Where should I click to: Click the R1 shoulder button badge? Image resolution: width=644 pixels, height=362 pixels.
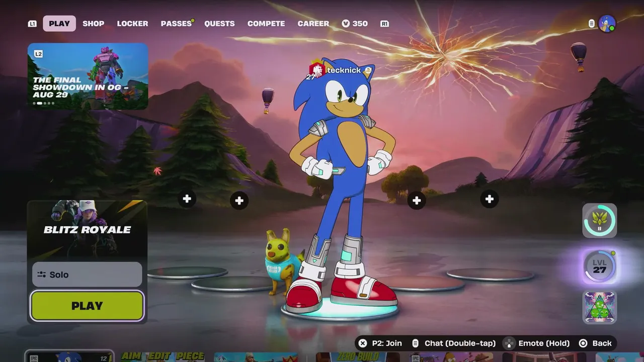(385, 24)
